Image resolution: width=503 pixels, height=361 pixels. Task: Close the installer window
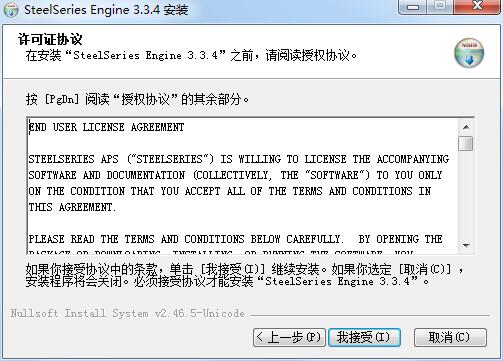point(478,6)
